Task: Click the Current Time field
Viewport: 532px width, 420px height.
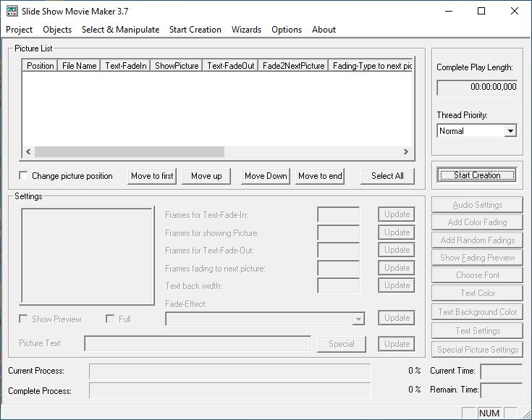Action: 501,371
